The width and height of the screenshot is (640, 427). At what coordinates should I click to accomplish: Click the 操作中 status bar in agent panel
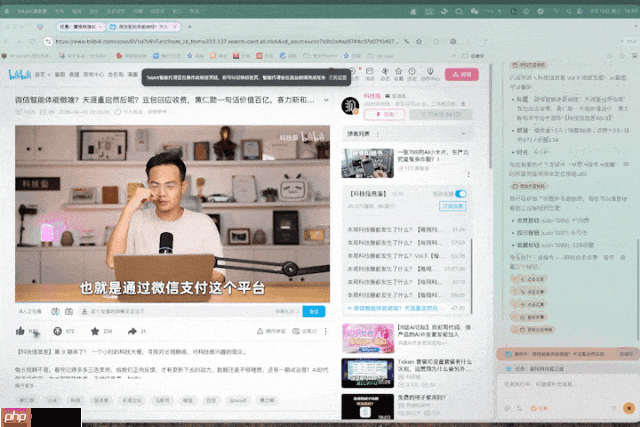567,354
